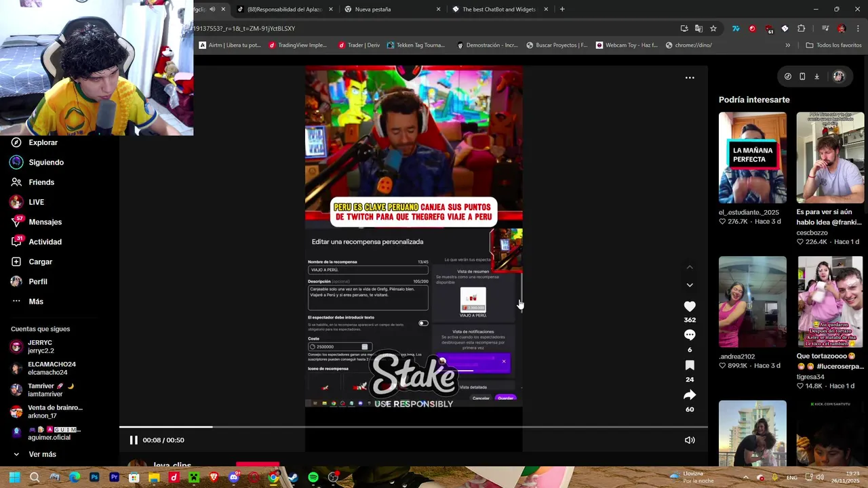This screenshot has height=488, width=868.
Task: Click the address bar URL field
Action: tap(434, 28)
